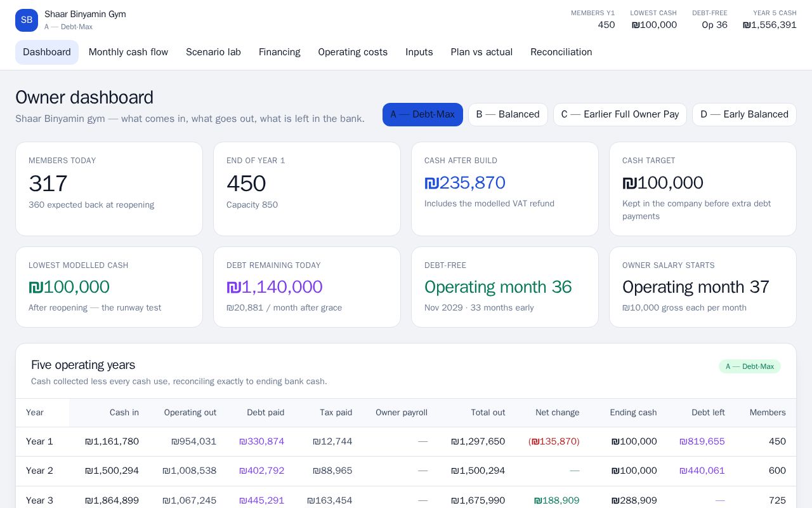Click the A — Debt-Max green badge
This screenshot has height=508, width=812.
[750, 366]
